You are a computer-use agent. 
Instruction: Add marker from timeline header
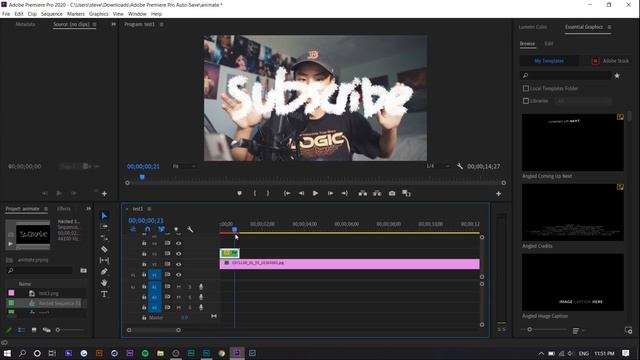[x=176, y=229]
